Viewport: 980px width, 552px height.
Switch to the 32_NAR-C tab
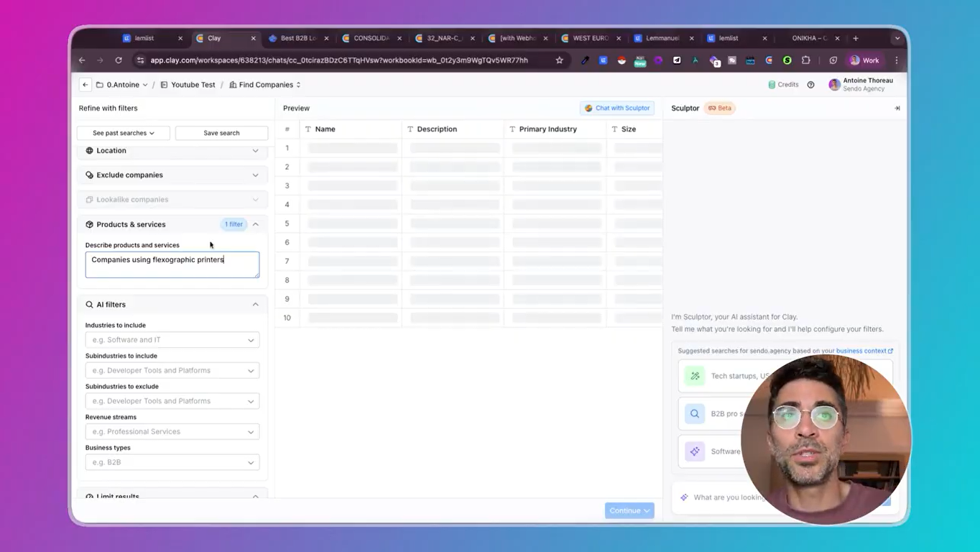443,38
